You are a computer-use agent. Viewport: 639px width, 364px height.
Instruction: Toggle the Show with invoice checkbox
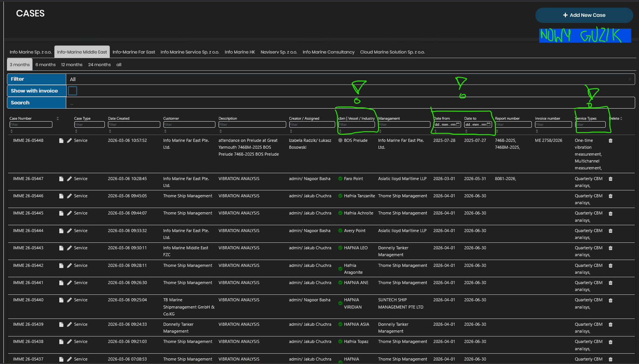click(72, 91)
